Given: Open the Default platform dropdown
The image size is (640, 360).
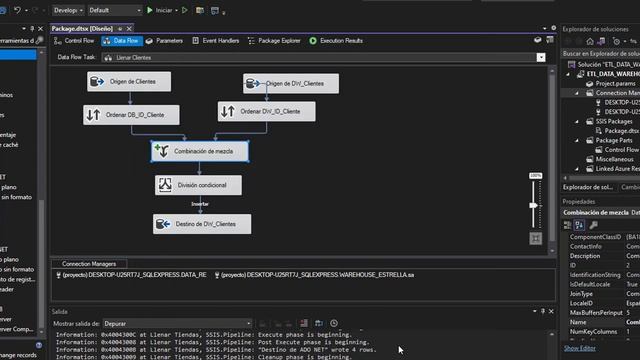Looking at the screenshot, I should [x=115, y=10].
